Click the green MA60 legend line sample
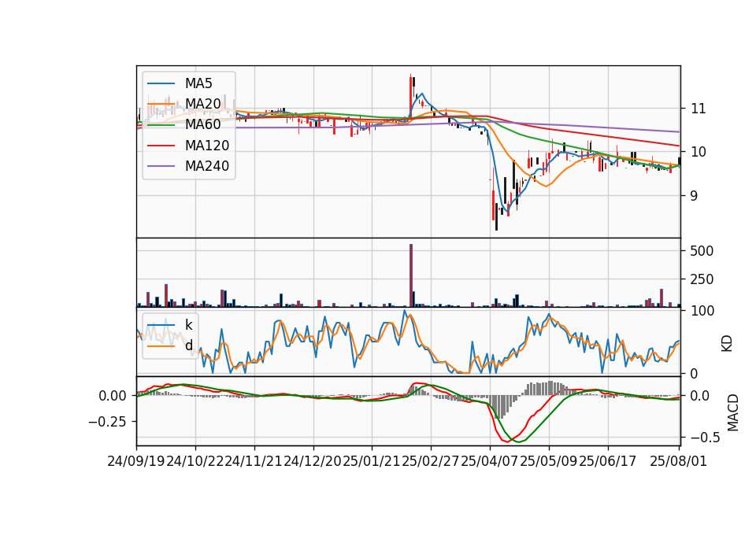Image resolution: width=756 pixels, height=543 pixels. click(161, 124)
